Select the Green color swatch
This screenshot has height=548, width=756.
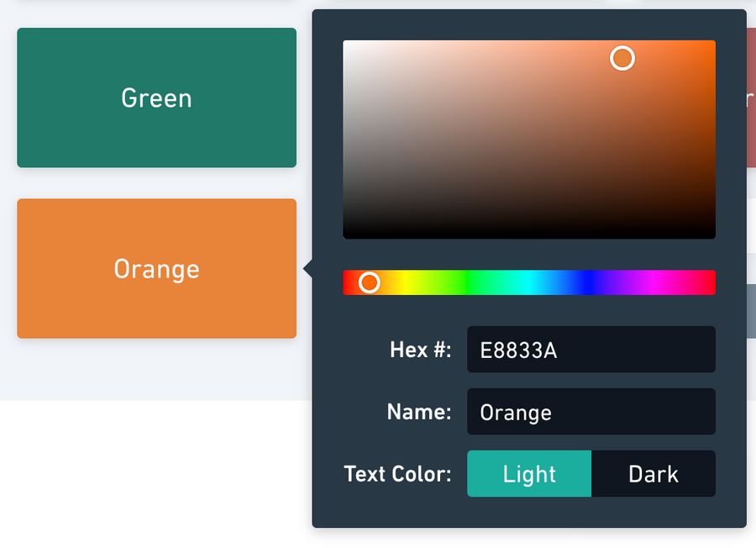pyautogui.click(x=156, y=97)
